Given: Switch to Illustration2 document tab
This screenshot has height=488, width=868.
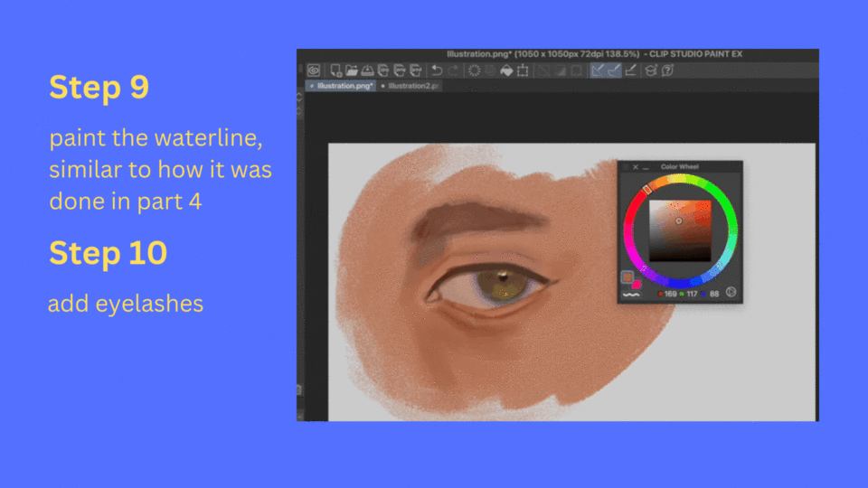Looking at the screenshot, I should (410, 86).
